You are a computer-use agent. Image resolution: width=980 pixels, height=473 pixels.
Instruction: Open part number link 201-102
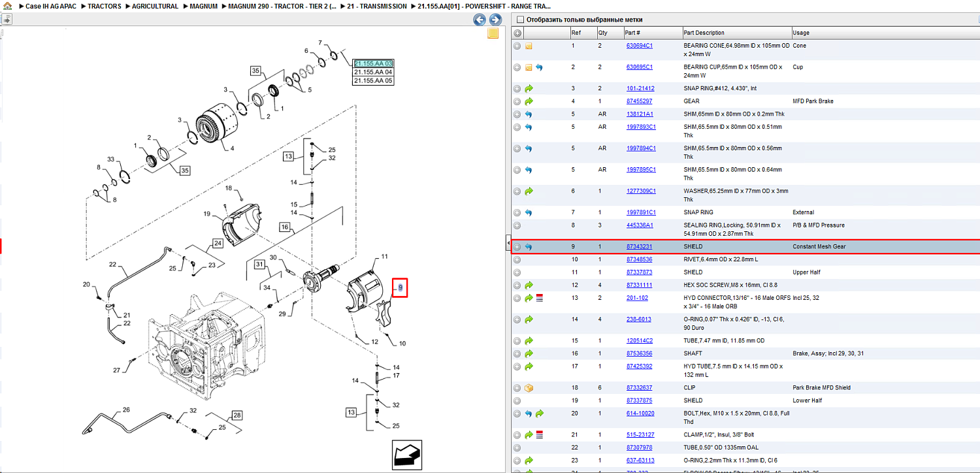tap(637, 299)
